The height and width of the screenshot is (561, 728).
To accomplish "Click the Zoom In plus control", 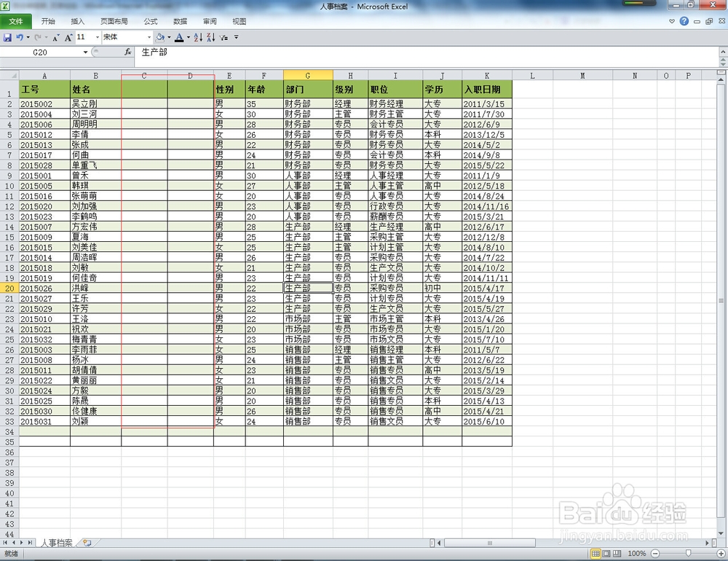I will (x=720, y=553).
